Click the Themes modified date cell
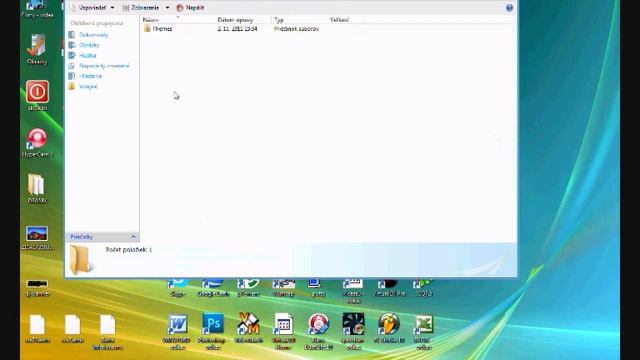The width and height of the screenshot is (640, 360). pos(237,29)
